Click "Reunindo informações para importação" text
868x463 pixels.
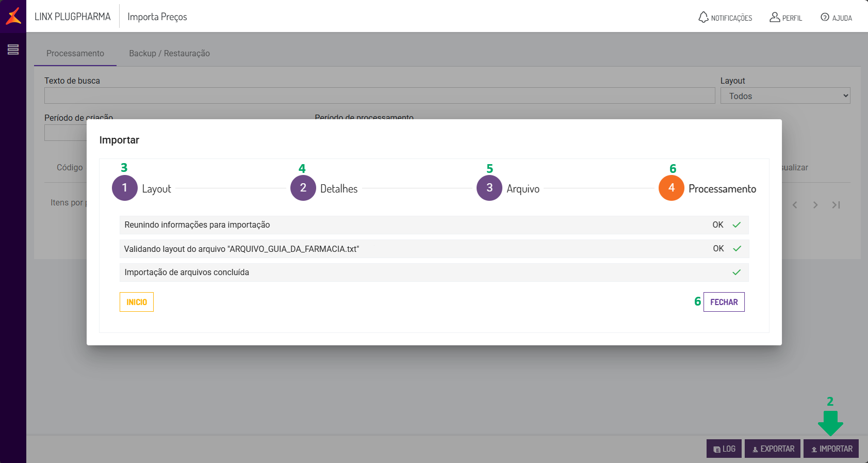(197, 225)
